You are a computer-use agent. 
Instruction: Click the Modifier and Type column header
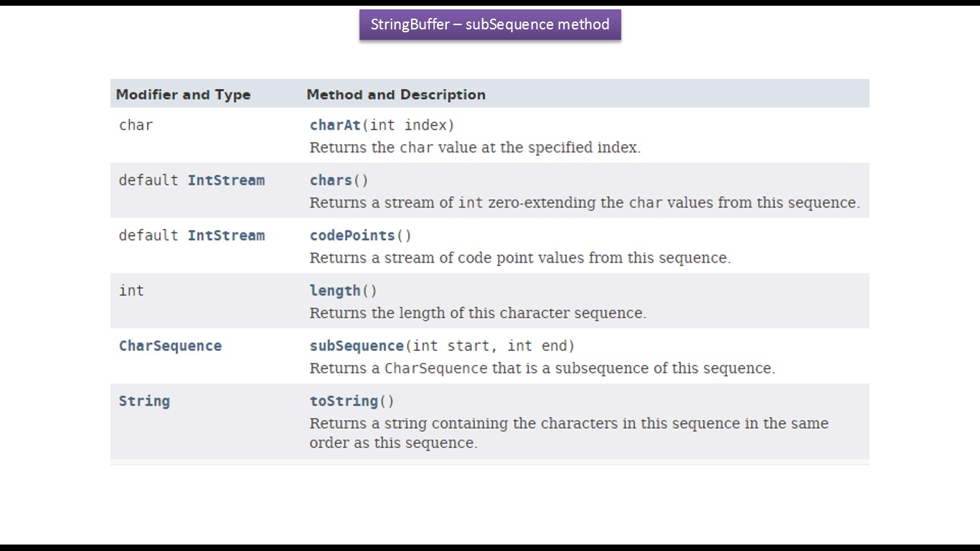pos(183,95)
